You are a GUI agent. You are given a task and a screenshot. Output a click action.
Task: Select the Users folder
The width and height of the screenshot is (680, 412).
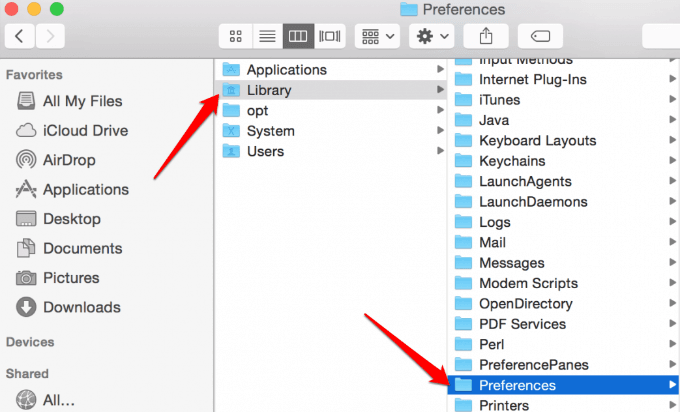330,151
